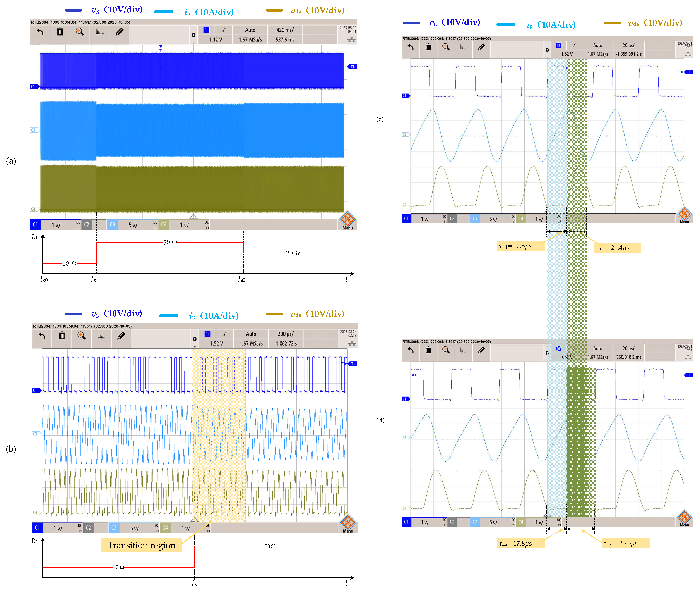Viewport: 700px width, 594px height.
Task: Click trash delete icon in panel (a)
Action: click(60, 32)
